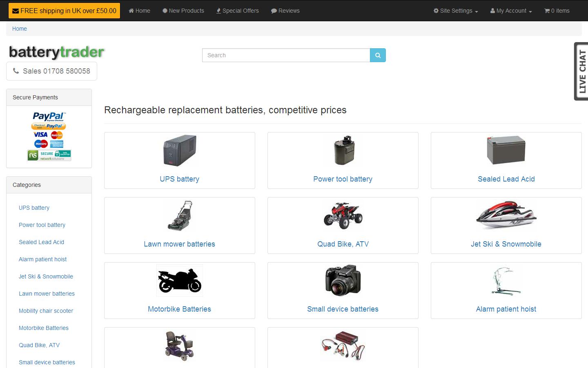The height and width of the screenshot is (368, 588).
Task: Go to Special Offers page
Action: point(237,11)
